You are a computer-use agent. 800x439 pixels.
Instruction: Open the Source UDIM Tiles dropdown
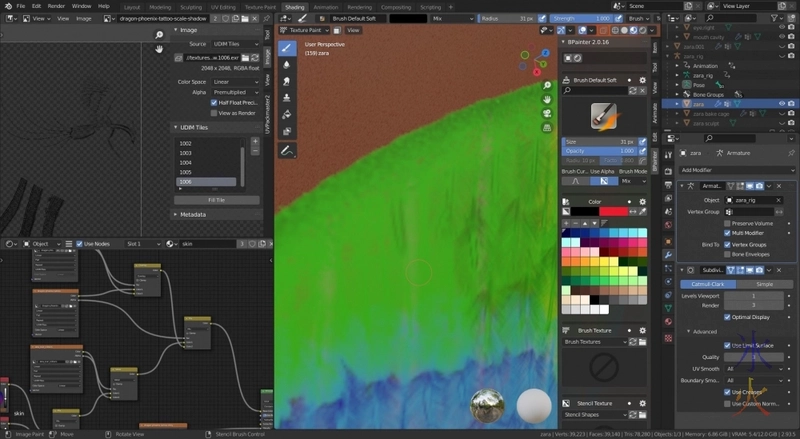tap(235, 44)
